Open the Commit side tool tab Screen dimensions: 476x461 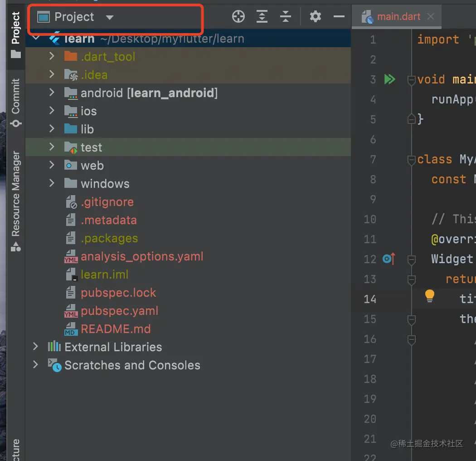pos(16,103)
